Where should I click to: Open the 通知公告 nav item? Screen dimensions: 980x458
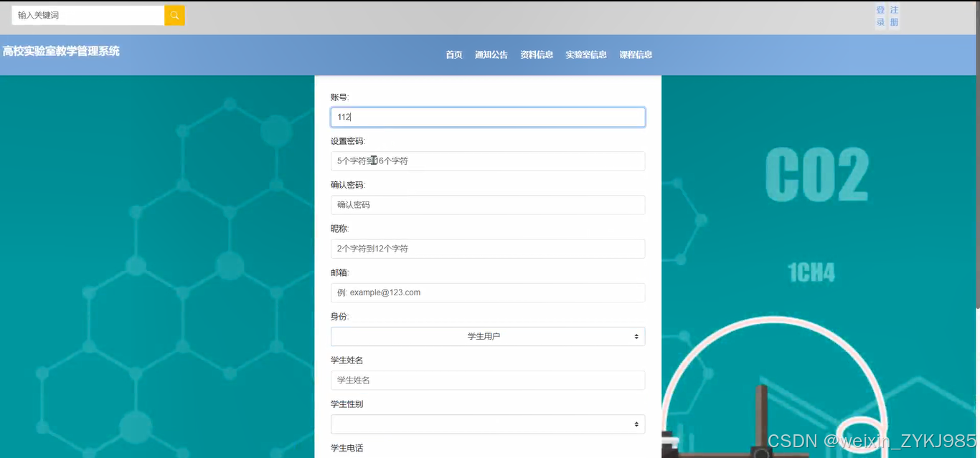pos(491,55)
